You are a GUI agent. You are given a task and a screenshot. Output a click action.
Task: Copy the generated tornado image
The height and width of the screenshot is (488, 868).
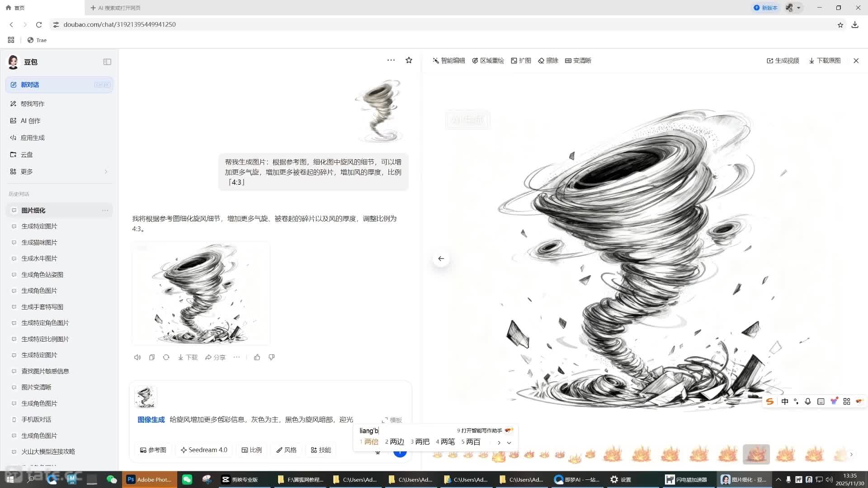tap(152, 357)
